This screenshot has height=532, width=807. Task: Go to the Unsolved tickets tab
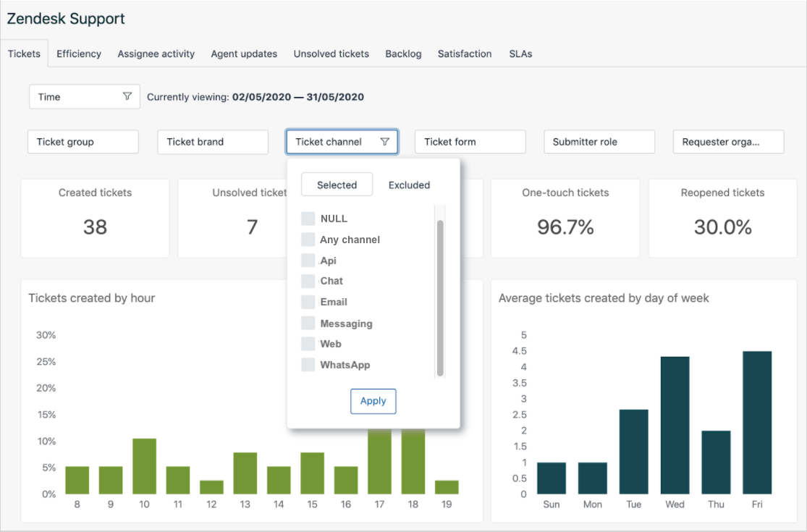coord(331,54)
